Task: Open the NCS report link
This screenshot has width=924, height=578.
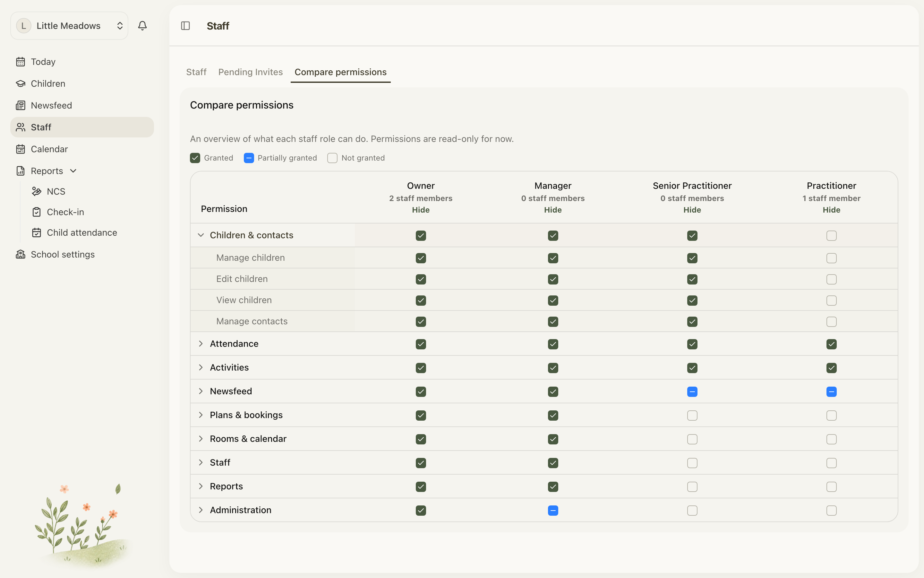Action: (56, 191)
